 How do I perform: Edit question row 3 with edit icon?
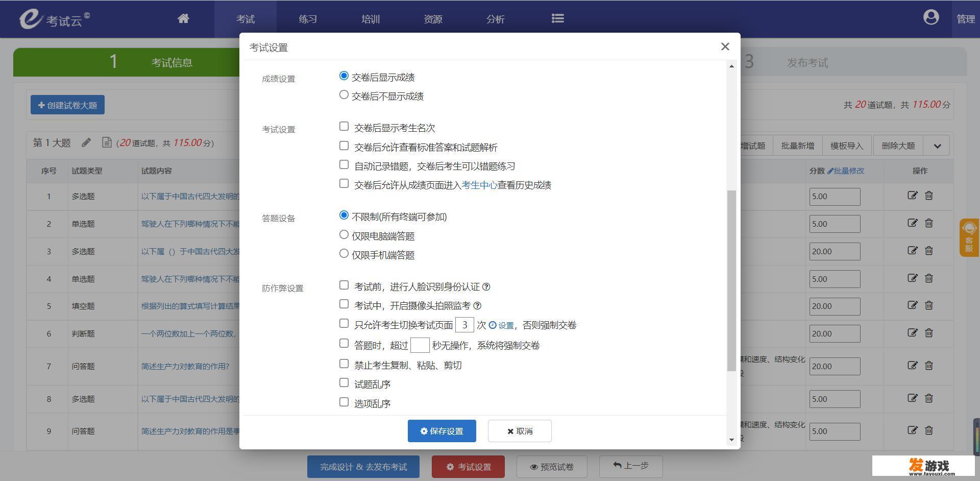point(912,251)
